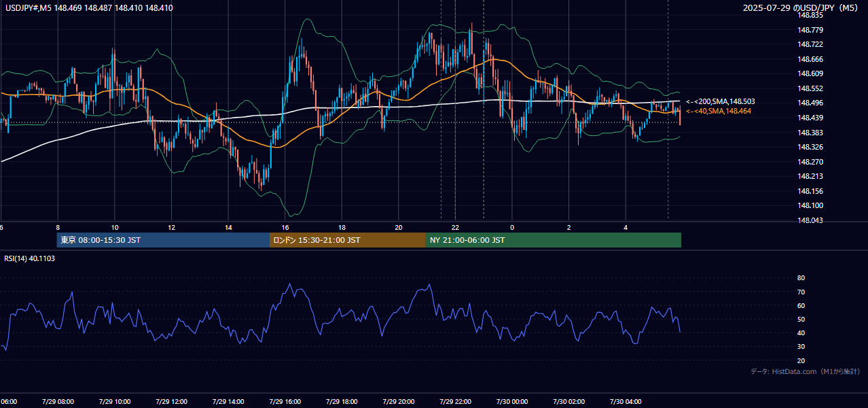The image size is (868, 408).
Task: Click price axis value 148.213
Action: pyautogui.click(x=810, y=176)
